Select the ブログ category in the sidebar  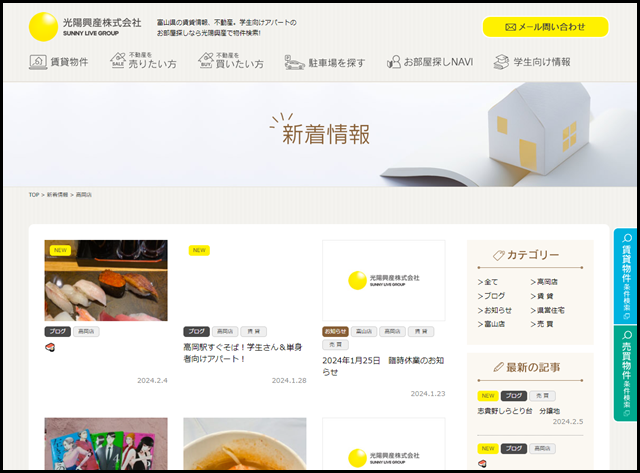491,296
